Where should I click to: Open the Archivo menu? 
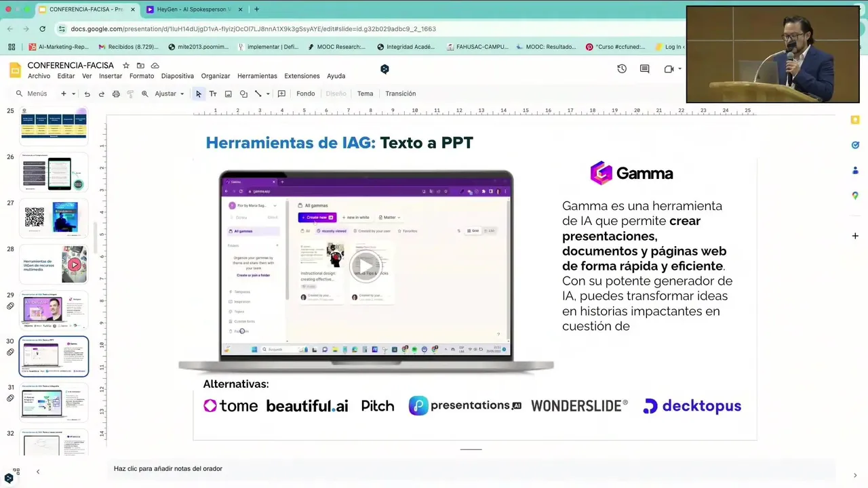(x=39, y=76)
